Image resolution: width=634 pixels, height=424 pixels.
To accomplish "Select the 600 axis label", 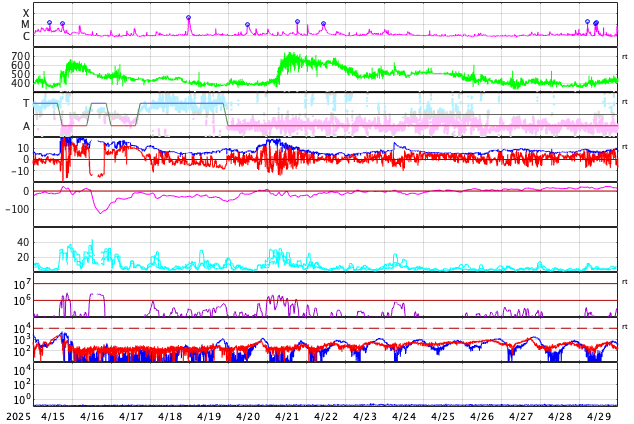I will 21,65.
